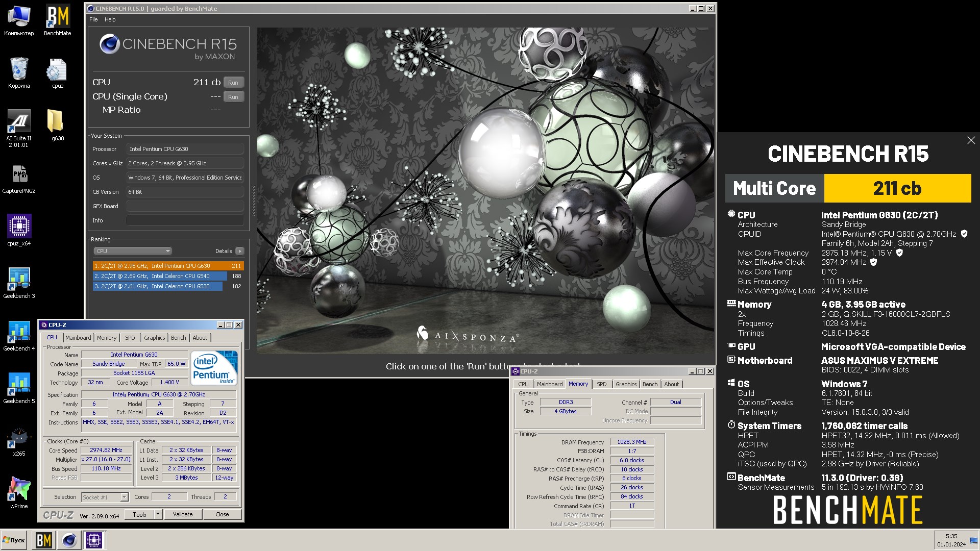Click the ASUS MAXIMUS V EXTREME motherboard text

point(879,361)
